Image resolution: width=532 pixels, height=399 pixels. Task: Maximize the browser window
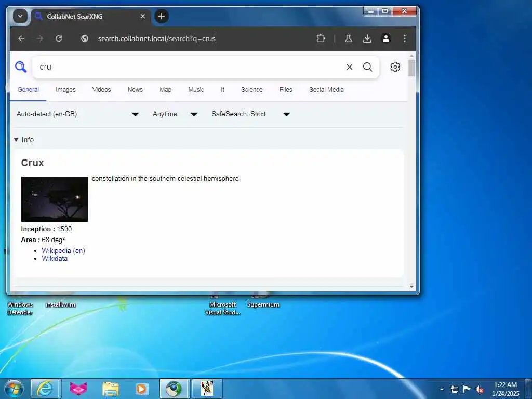(385, 11)
